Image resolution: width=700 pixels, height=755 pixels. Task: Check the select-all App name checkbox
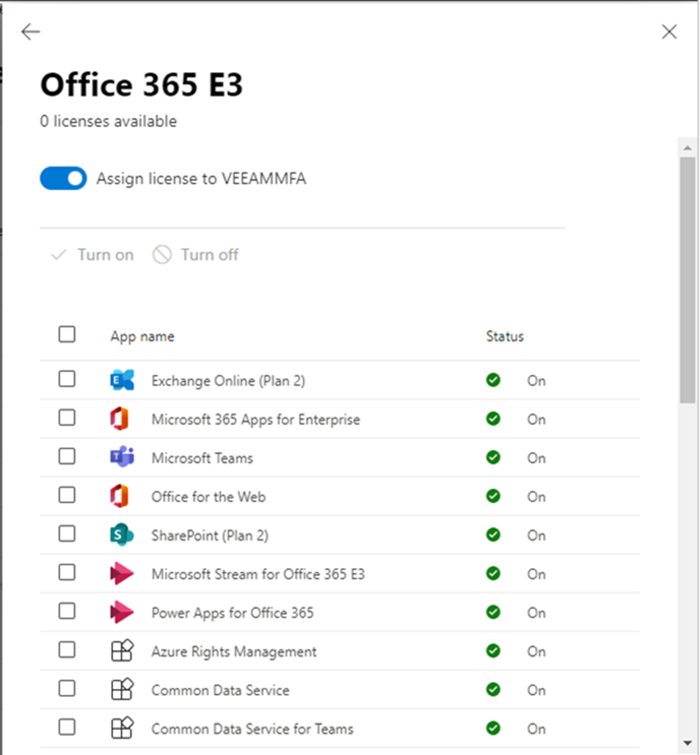(67, 334)
